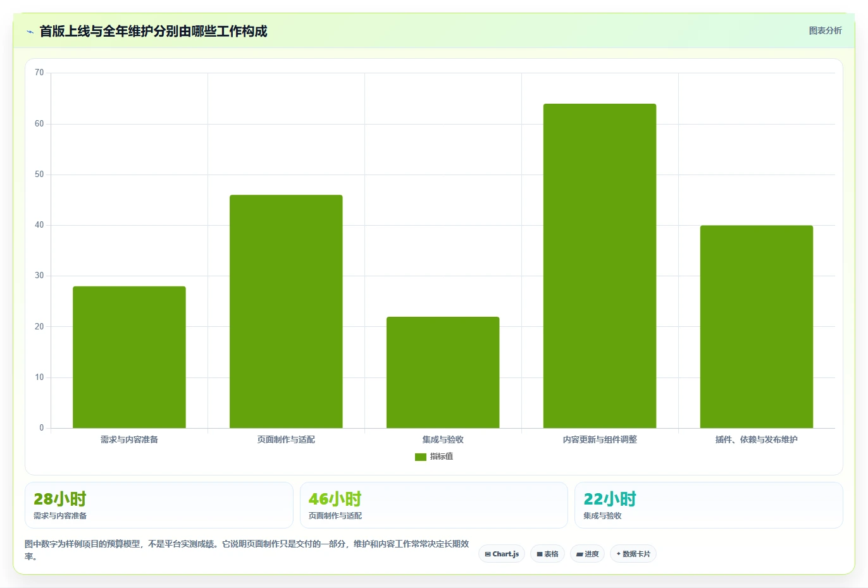Select the 插件、依赖与发布维护 bar
Screen dimensions: 868x588
pyautogui.click(x=757, y=327)
